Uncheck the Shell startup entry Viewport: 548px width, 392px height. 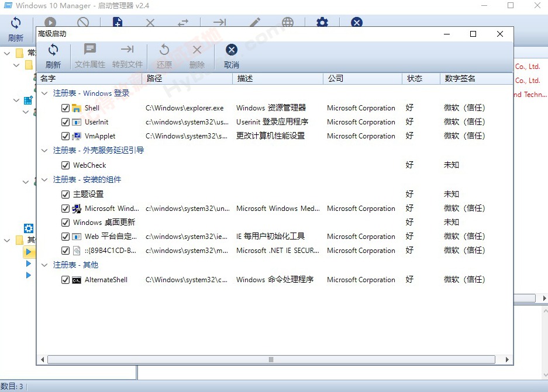[66, 108]
